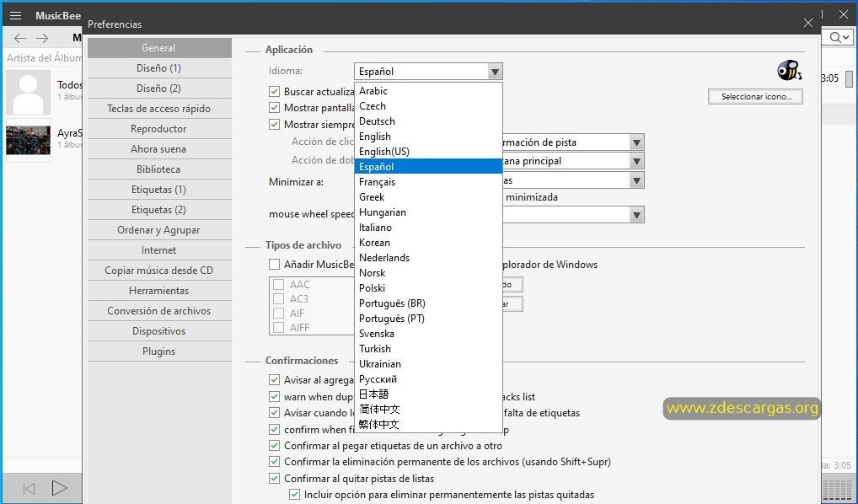This screenshot has width=858, height=504.
Task: Switch to the Reproductor tab
Action: click(159, 129)
